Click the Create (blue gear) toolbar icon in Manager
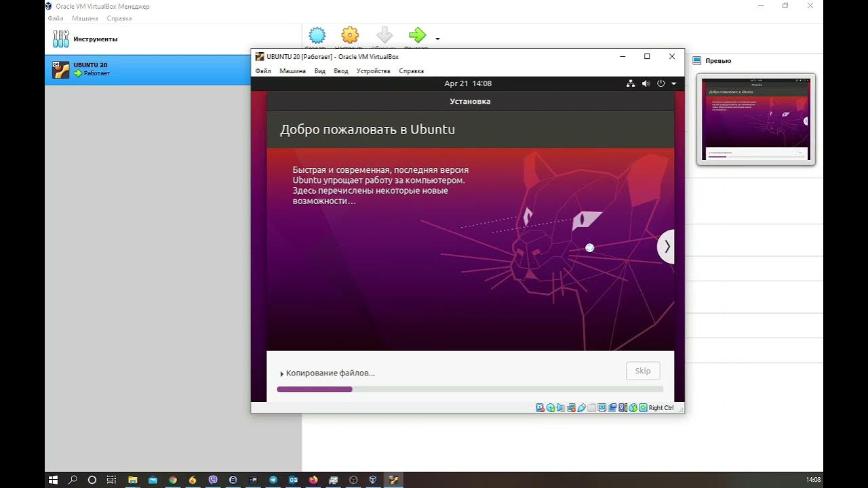 tap(317, 37)
